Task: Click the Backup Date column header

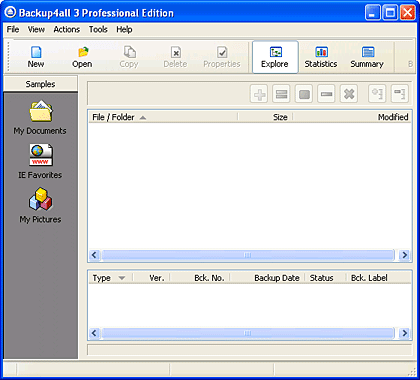Action: 267,278
